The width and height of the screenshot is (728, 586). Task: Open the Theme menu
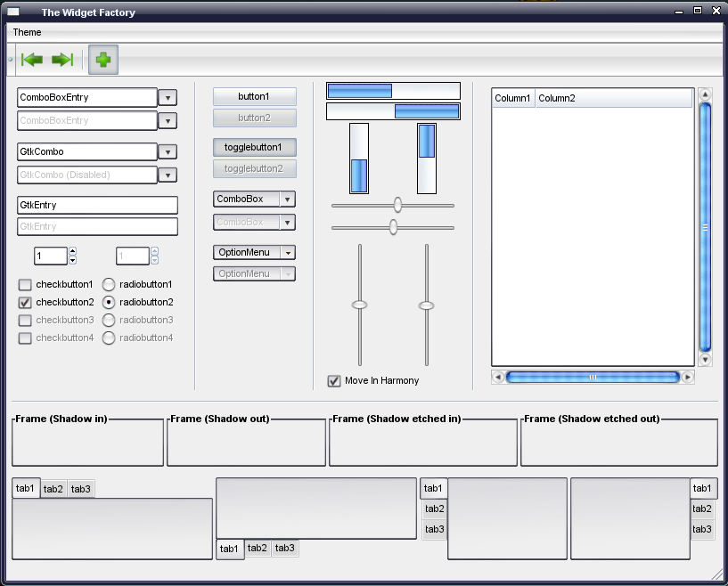(x=27, y=32)
